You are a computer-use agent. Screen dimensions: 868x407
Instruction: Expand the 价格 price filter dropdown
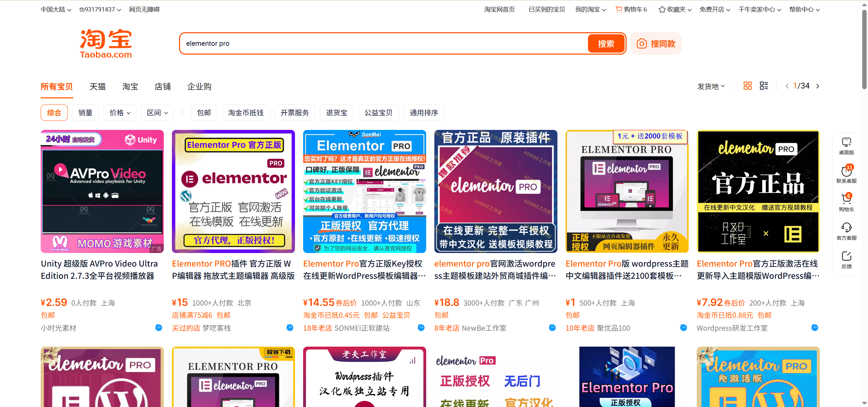(x=119, y=113)
